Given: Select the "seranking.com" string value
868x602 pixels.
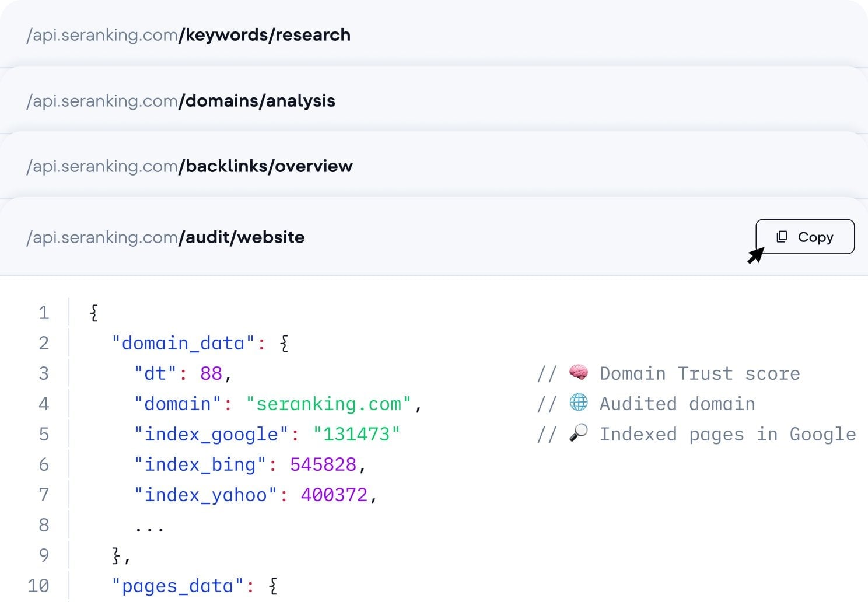Looking at the screenshot, I should pyautogui.click(x=329, y=404).
